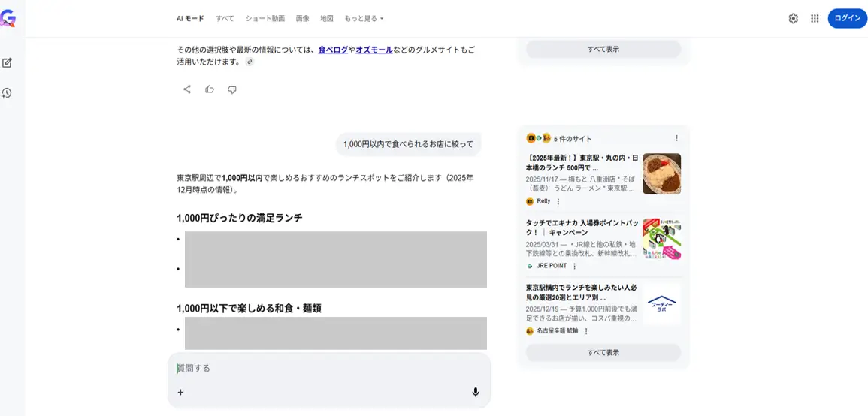868x416 pixels.
Task: Click the link chip icon after グルメサイト text
Action: pyautogui.click(x=250, y=62)
